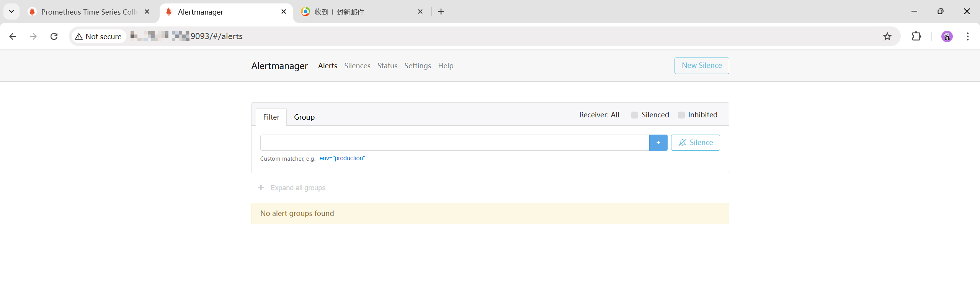Select the Group tab
This screenshot has width=980, height=301.
(304, 117)
